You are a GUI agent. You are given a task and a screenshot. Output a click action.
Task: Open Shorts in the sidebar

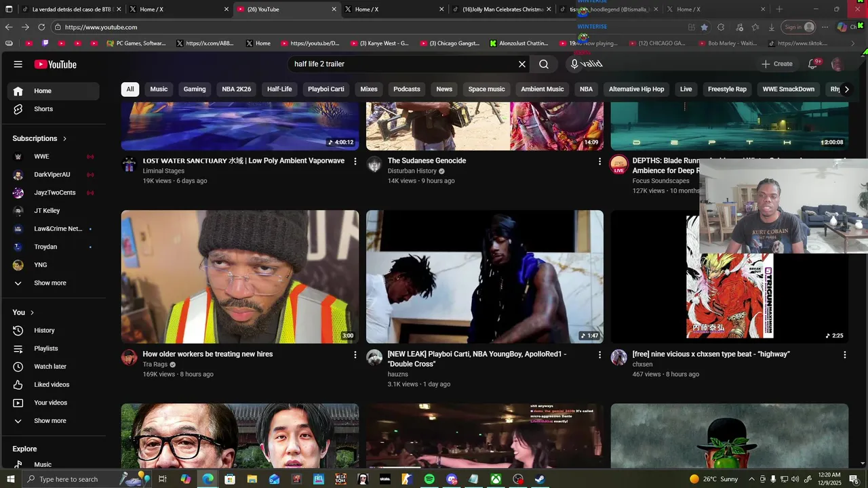(x=52, y=109)
